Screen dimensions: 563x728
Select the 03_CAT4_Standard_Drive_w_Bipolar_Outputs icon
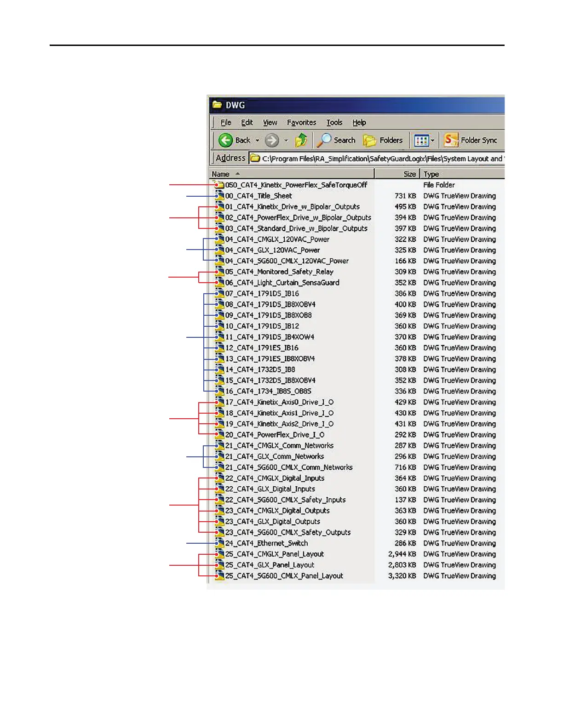(x=219, y=228)
